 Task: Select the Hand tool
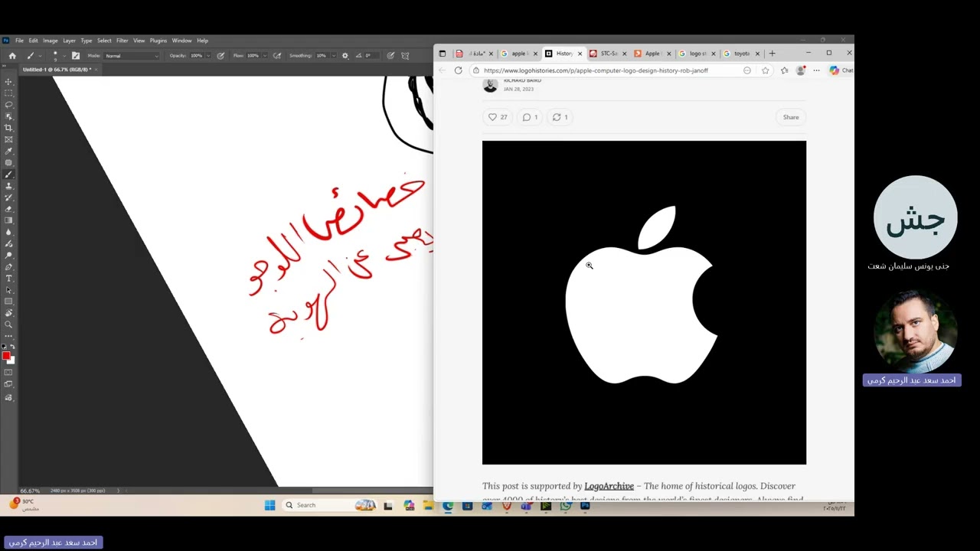point(8,313)
